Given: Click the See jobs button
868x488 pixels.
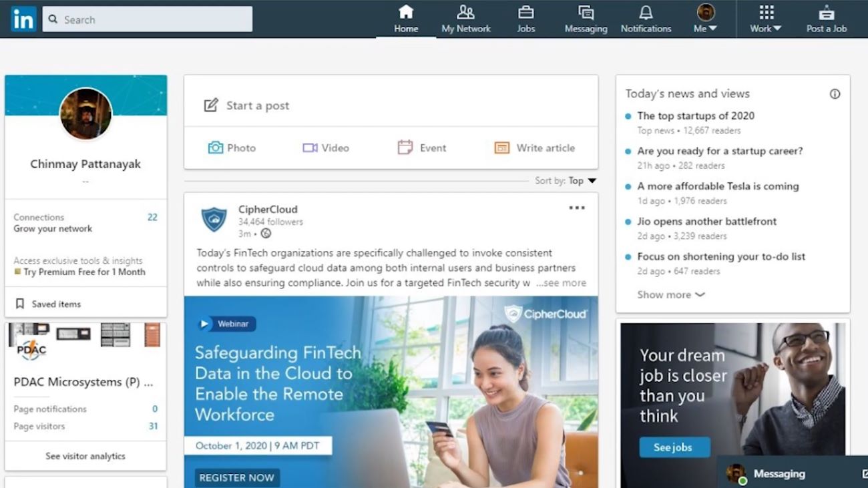Looking at the screenshot, I should 672,447.
